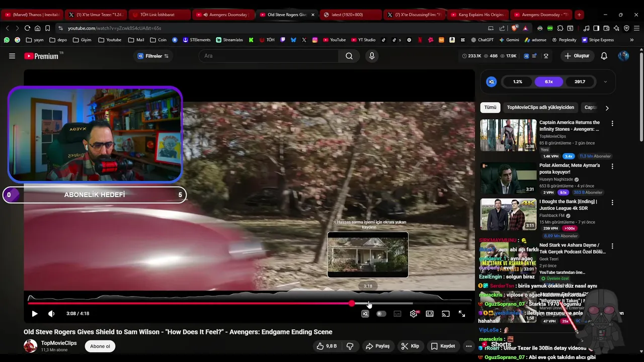This screenshot has width=644, height=362.
Task: Dislike the video with thumbs-down
Action: pos(350,346)
